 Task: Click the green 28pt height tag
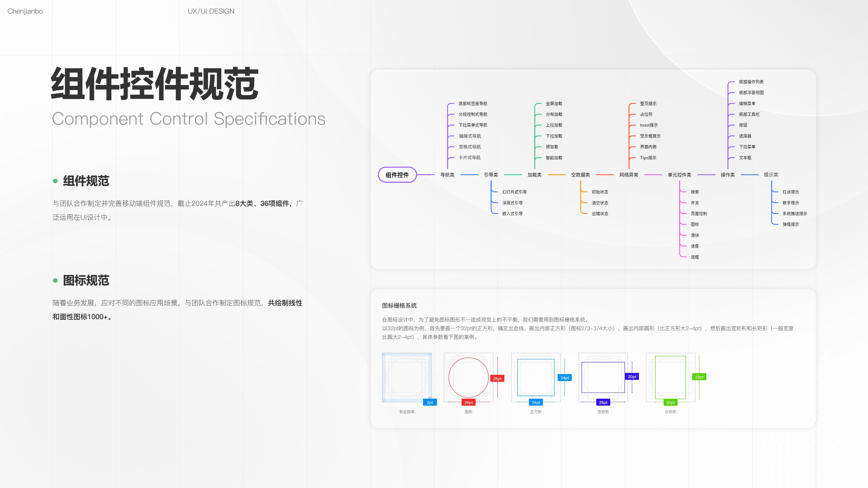[x=699, y=377]
